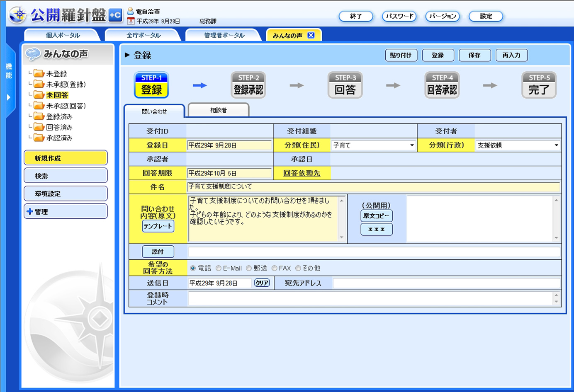574x392 pixels.
Task: Click the speech bubble みんなの声 icon
Action: point(33,54)
